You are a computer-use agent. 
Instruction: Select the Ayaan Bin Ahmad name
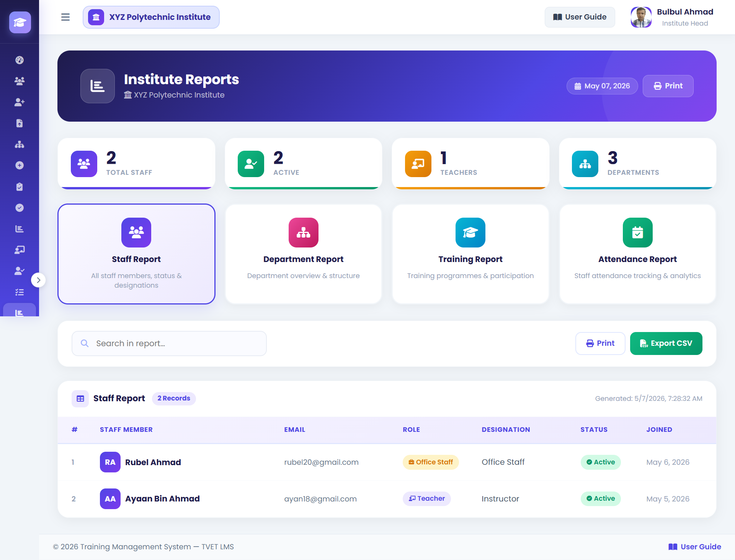[163, 499]
